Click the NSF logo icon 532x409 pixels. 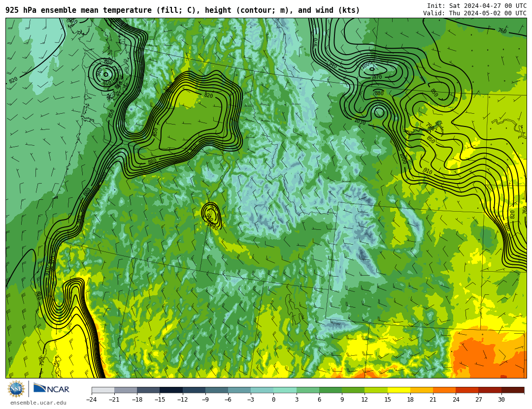(x=16, y=389)
